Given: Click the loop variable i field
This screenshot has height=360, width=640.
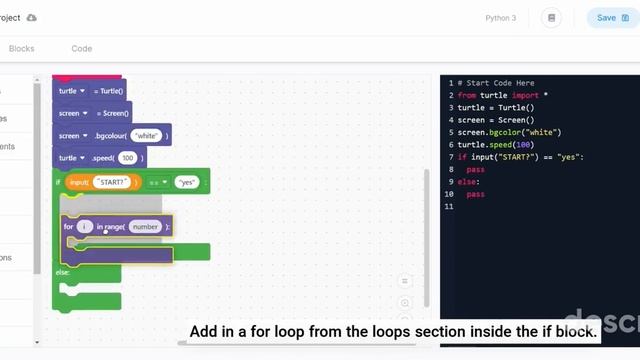Looking at the screenshot, I should click(x=84, y=227).
